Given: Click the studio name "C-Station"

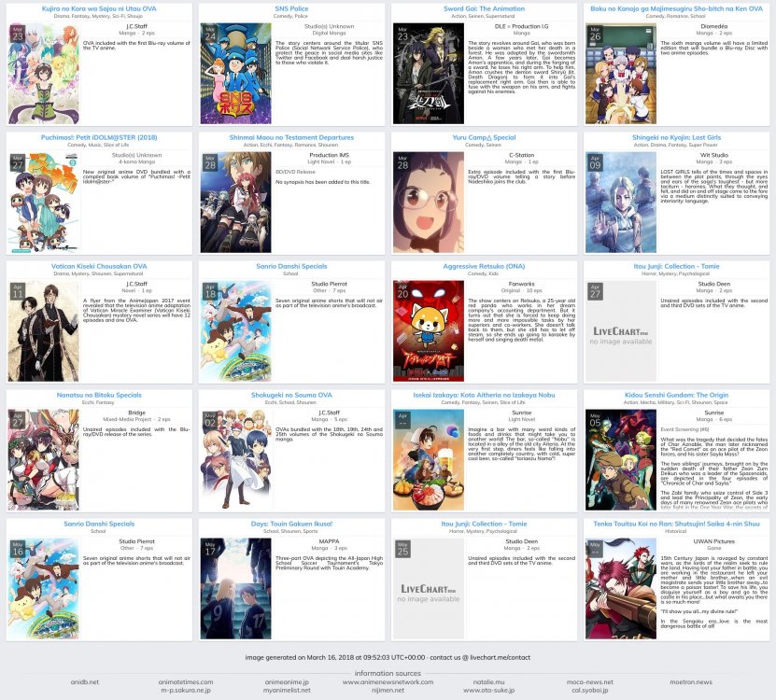Looking at the screenshot, I should point(522,155).
